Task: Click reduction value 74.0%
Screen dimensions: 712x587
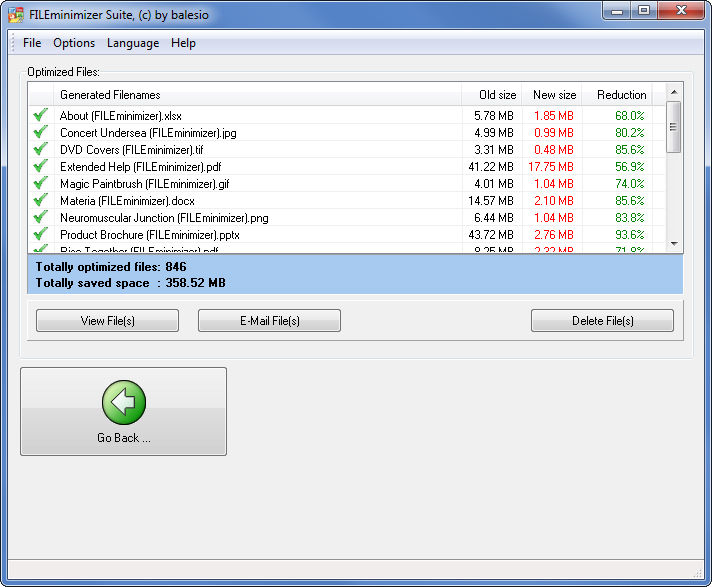Action: [630, 184]
